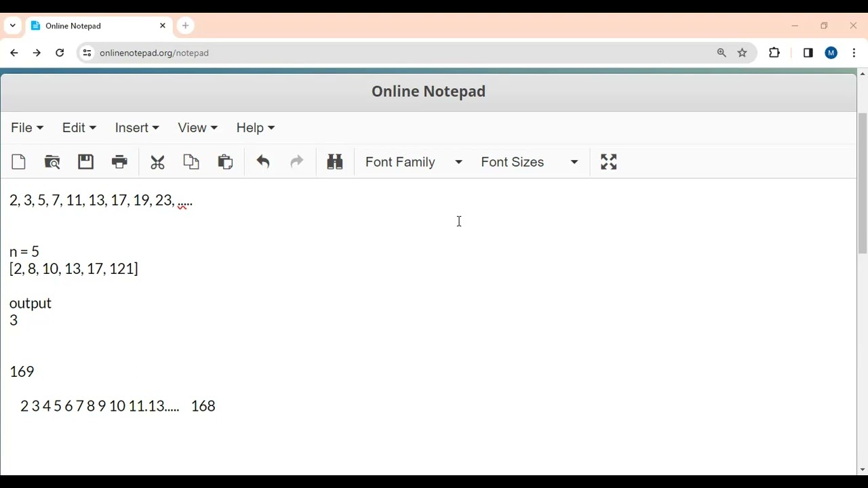
Task: Undo the last edit
Action: 263,162
